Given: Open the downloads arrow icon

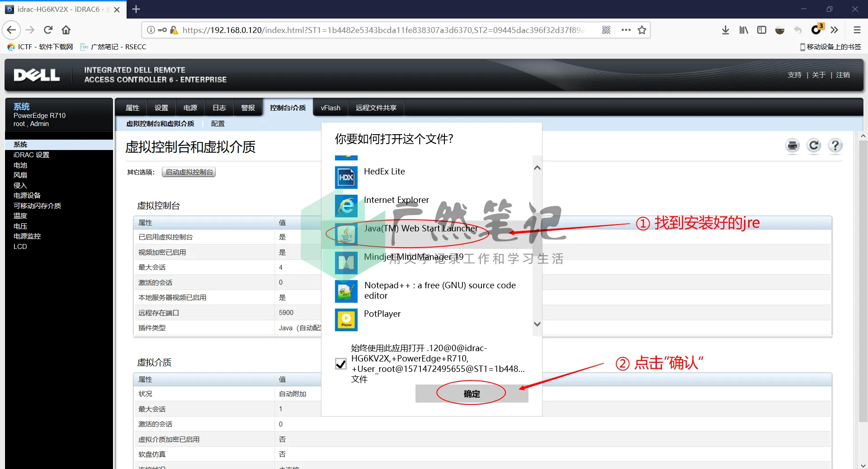Looking at the screenshot, I should point(726,30).
